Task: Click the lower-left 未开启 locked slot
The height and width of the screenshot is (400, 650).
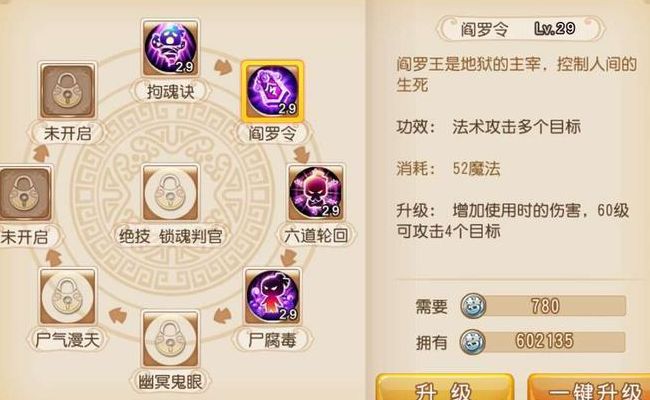Action: 25,194
